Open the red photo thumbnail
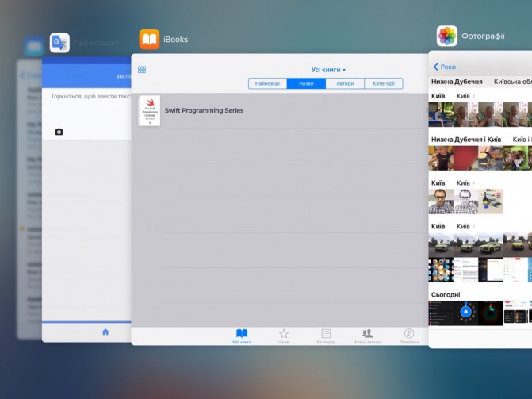532x399 pixels. point(465,158)
